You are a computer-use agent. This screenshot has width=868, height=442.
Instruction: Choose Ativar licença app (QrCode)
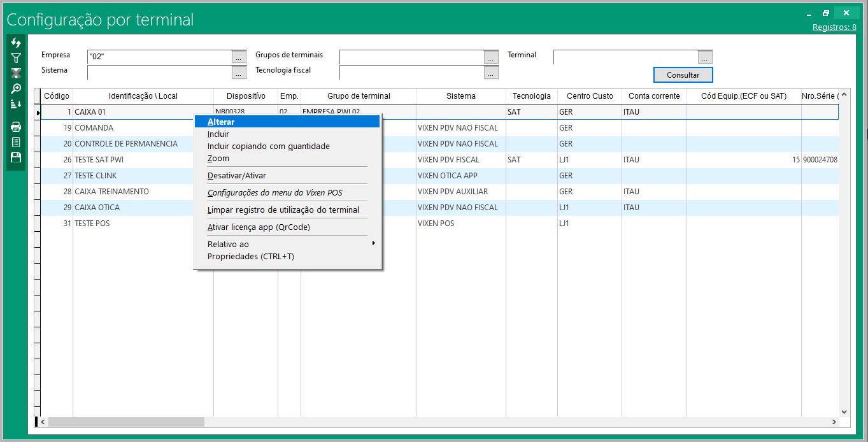[259, 227]
